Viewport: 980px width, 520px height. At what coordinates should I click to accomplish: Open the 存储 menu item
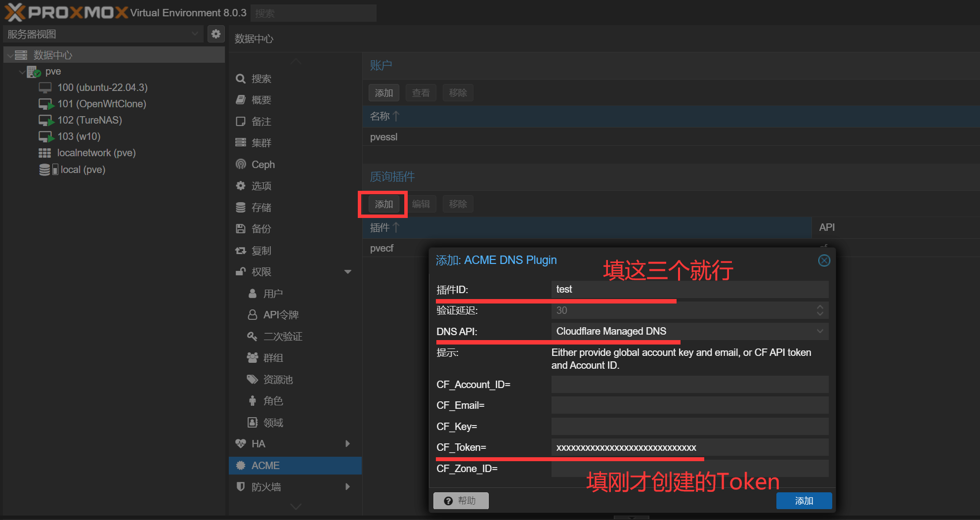[261, 208]
